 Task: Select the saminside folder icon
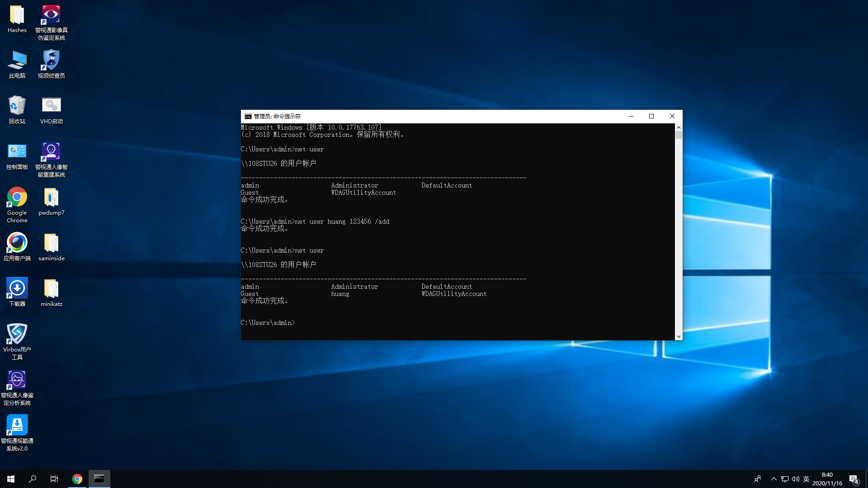(51, 244)
